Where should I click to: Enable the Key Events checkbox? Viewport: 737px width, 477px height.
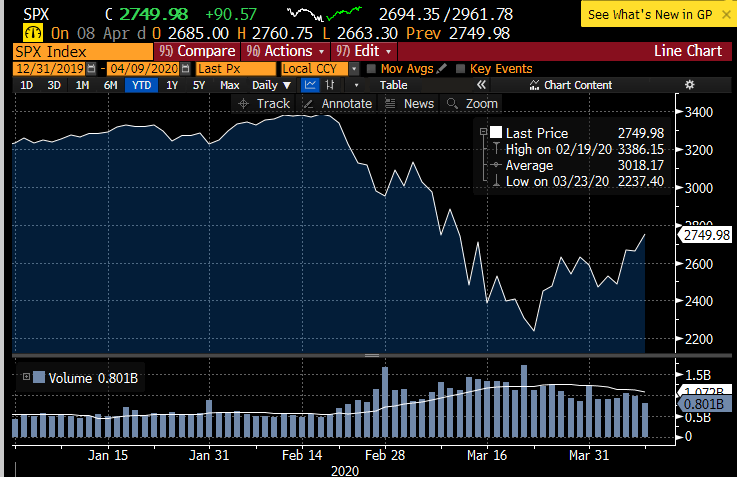pos(461,69)
